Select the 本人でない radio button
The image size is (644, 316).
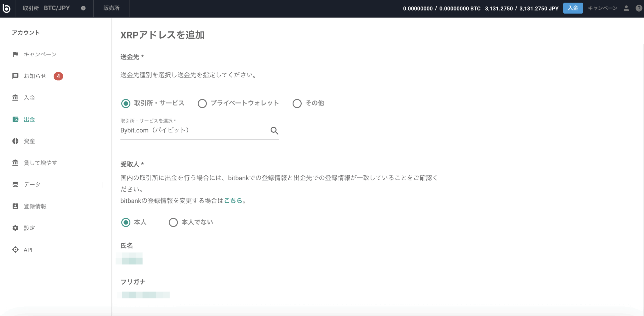tap(173, 223)
